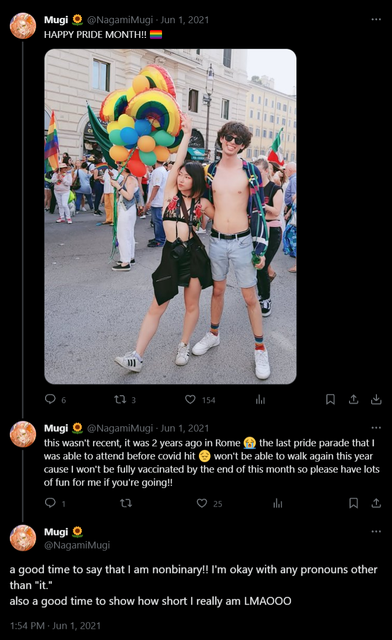
Task: Like the first tweet with 154 likes
Action: (190, 399)
